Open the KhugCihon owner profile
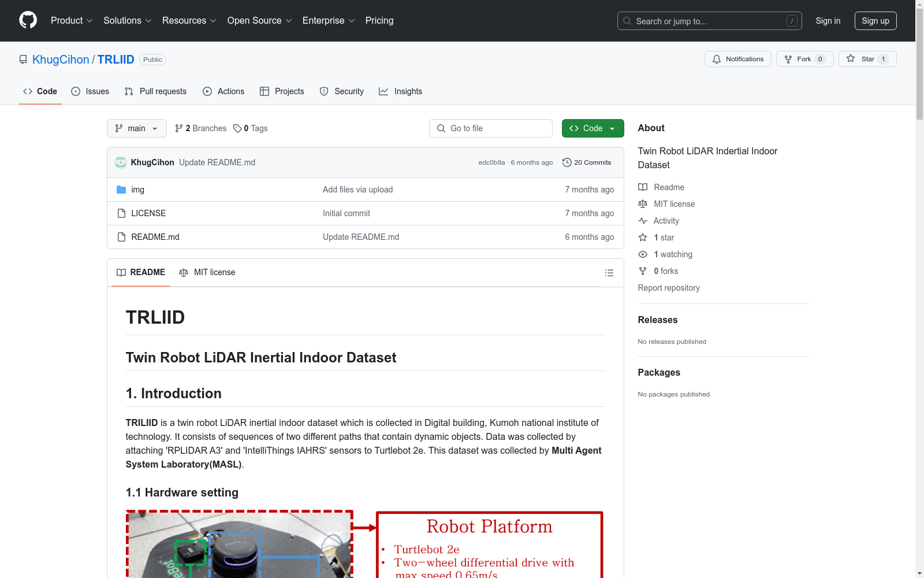 pyautogui.click(x=61, y=60)
